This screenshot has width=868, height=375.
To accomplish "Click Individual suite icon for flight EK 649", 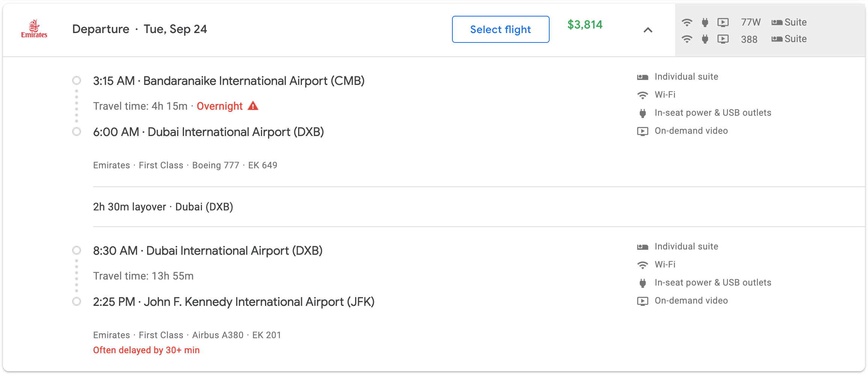I will click(x=642, y=77).
